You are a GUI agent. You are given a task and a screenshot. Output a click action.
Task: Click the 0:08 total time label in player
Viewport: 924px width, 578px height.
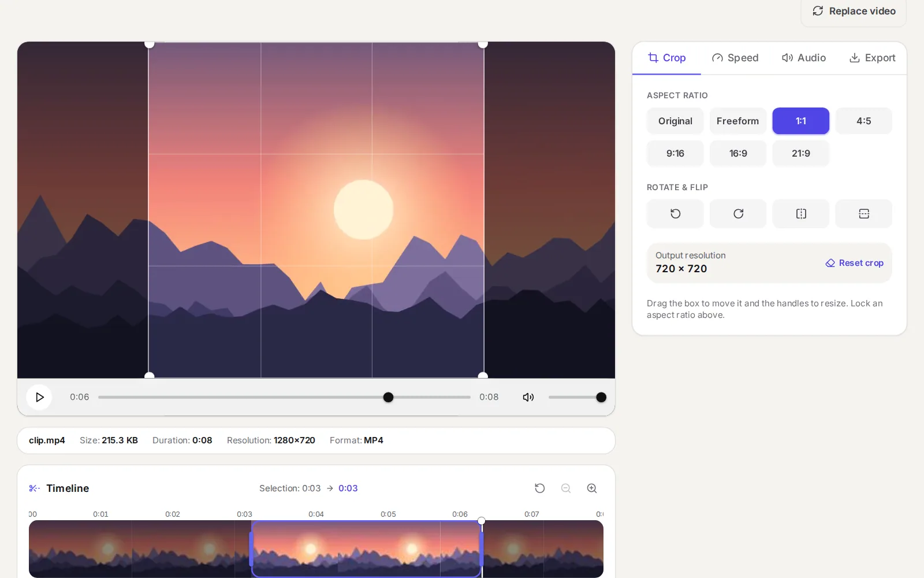[x=489, y=397]
